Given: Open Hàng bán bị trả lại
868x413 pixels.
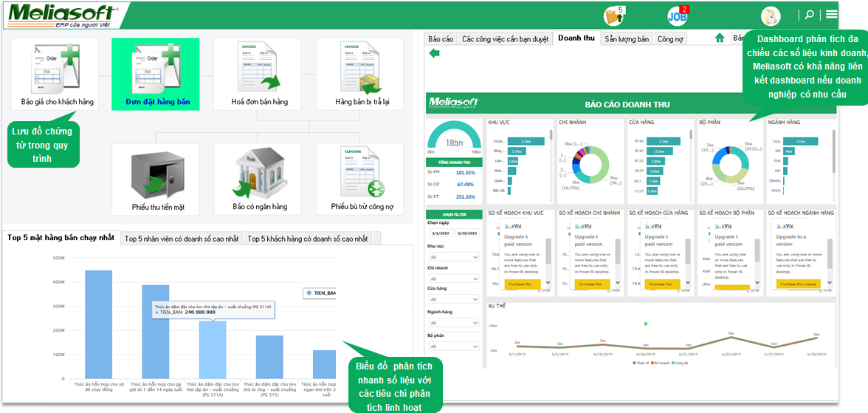Looking at the screenshot, I should coord(359,75).
